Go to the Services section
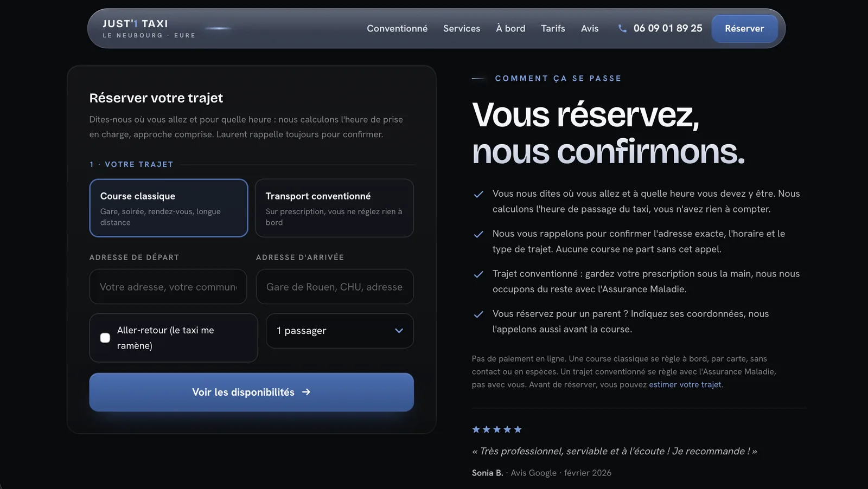 pos(462,28)
